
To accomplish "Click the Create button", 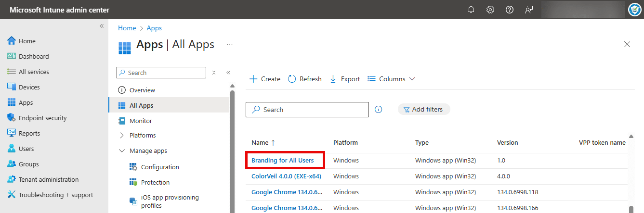I will tap(265, 79).
